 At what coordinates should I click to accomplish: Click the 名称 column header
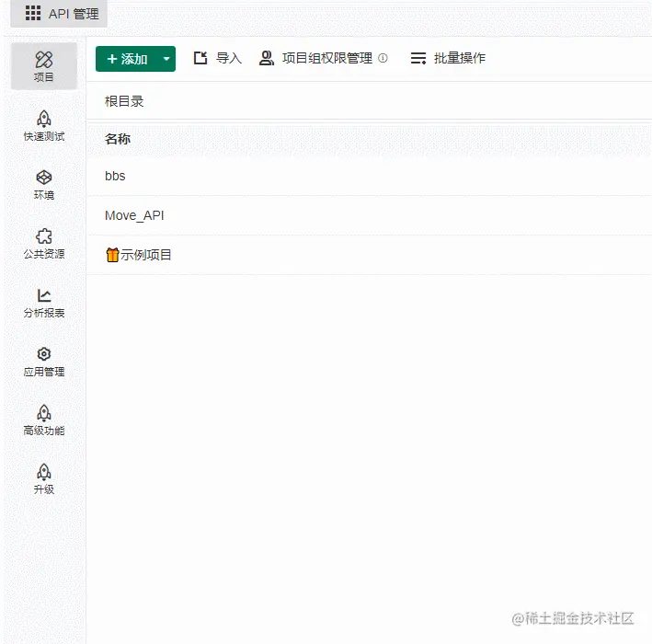tap(118, 139)
